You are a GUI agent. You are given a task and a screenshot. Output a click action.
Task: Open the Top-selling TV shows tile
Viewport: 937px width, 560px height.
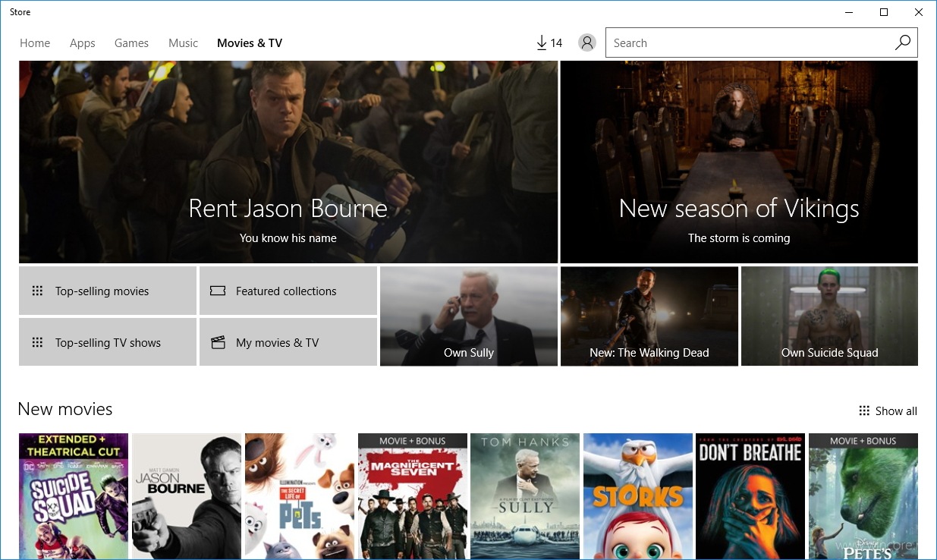click(x=108, y=342)
